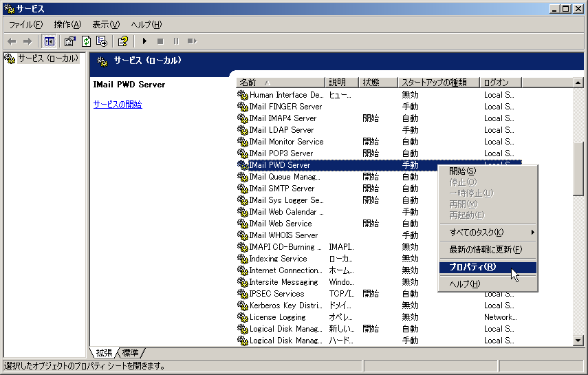Switch to the 標準 tab
Image resolution: width=588 pixels, height=375 pixels.
(x=130, y=352)
